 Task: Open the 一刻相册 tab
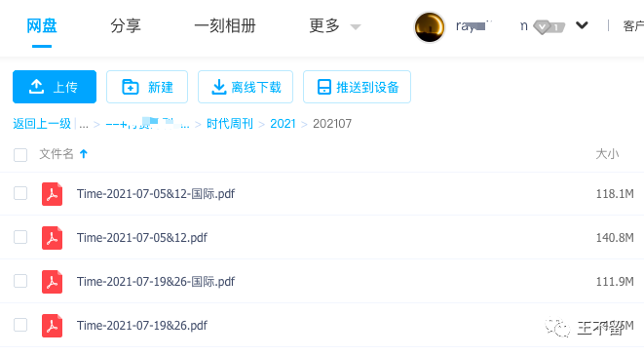tap(225, 26)
